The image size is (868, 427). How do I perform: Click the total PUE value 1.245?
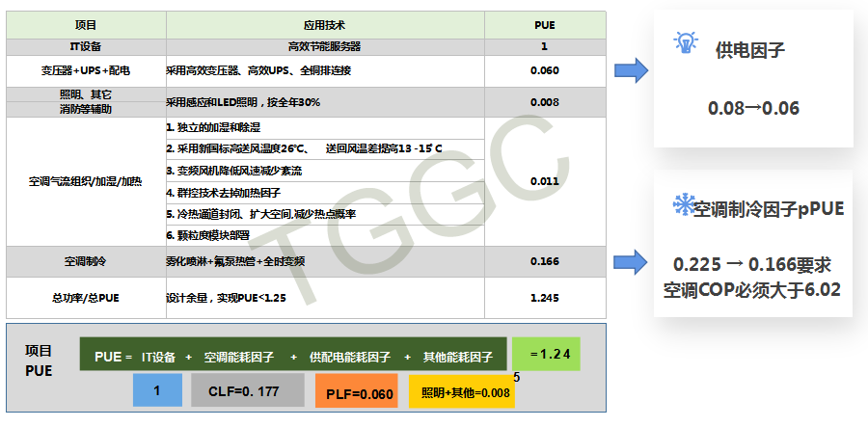click(545, 298)
